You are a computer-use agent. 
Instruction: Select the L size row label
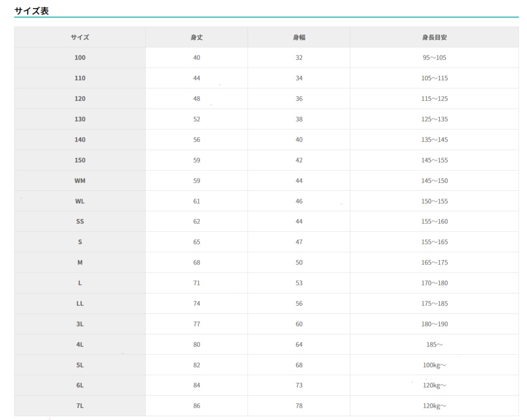[x=80, y=283]
